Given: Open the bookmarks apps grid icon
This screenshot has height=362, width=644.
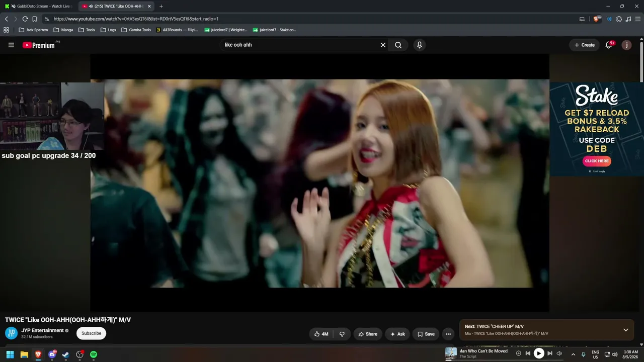Looking at the screenshot, I should (6, 30).
